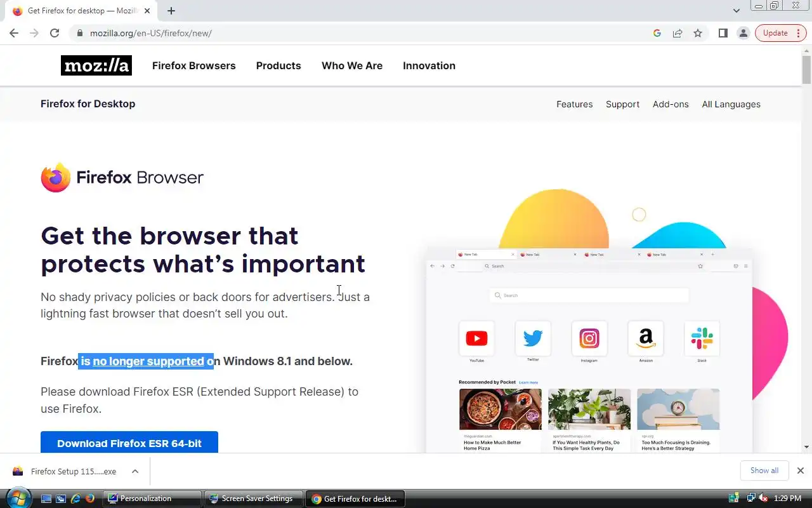Click the Get Firefox for deskt... taskbar button

click(x=355, y=498)
